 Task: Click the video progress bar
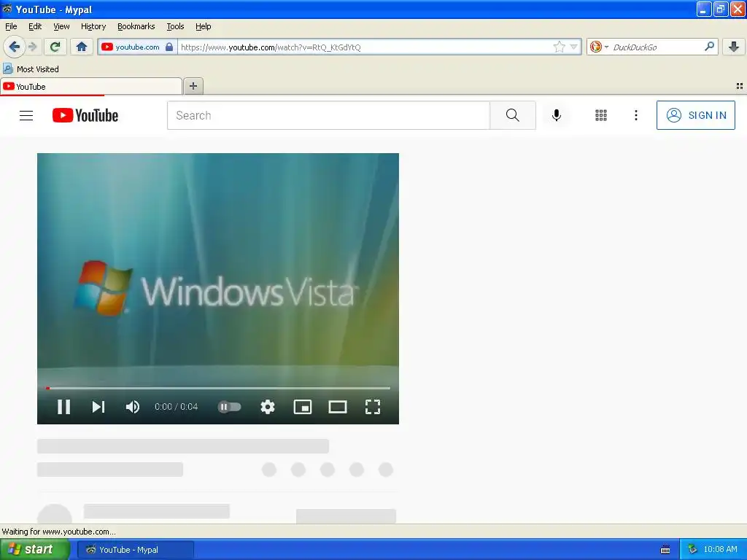(x=218, y=388)
